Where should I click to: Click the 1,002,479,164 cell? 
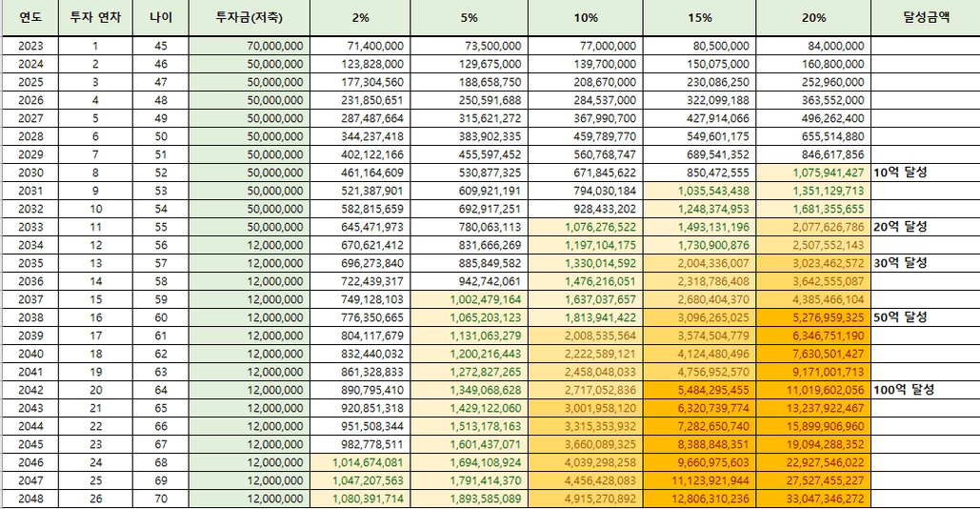469,299
